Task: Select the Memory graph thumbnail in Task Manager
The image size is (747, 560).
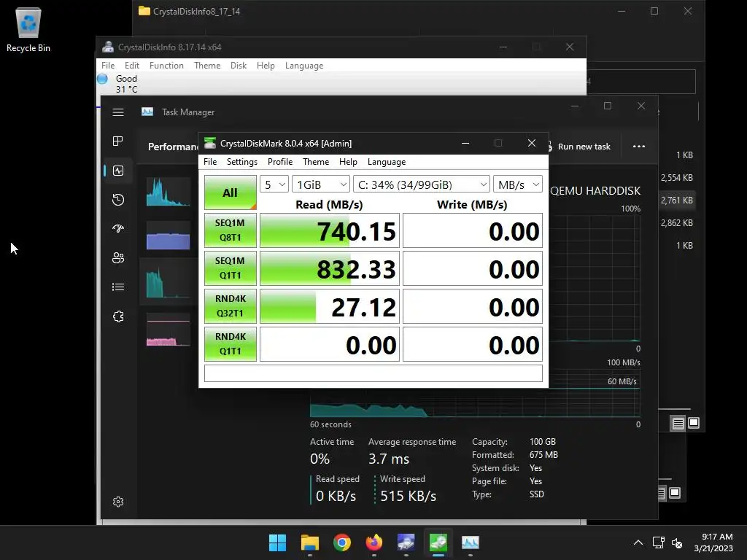Action: (169, 236)
